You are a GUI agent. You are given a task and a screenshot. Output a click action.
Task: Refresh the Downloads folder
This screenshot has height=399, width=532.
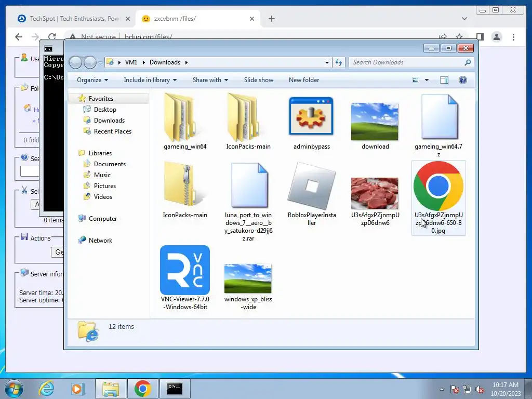pos(339,62)
